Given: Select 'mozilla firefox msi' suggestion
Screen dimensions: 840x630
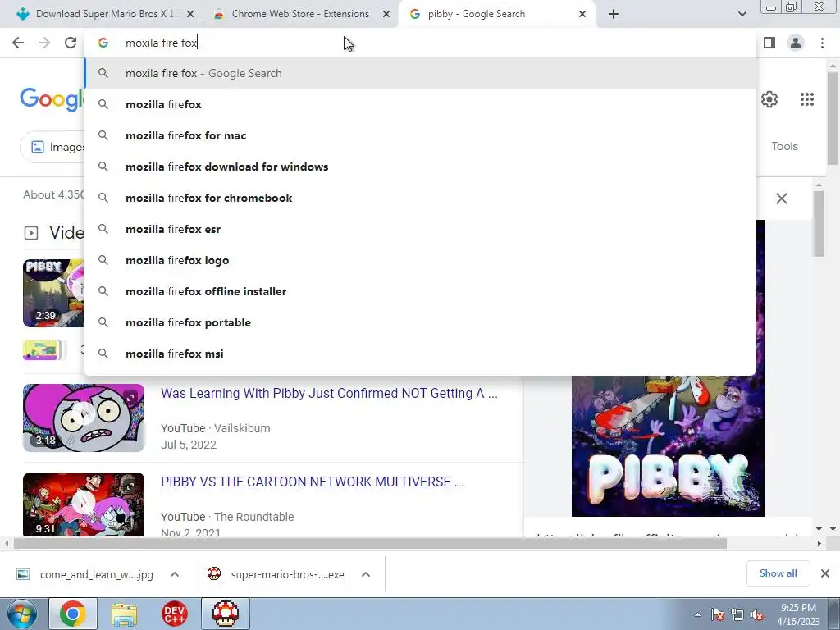Looking at the screenshot, I should [420, 354].
